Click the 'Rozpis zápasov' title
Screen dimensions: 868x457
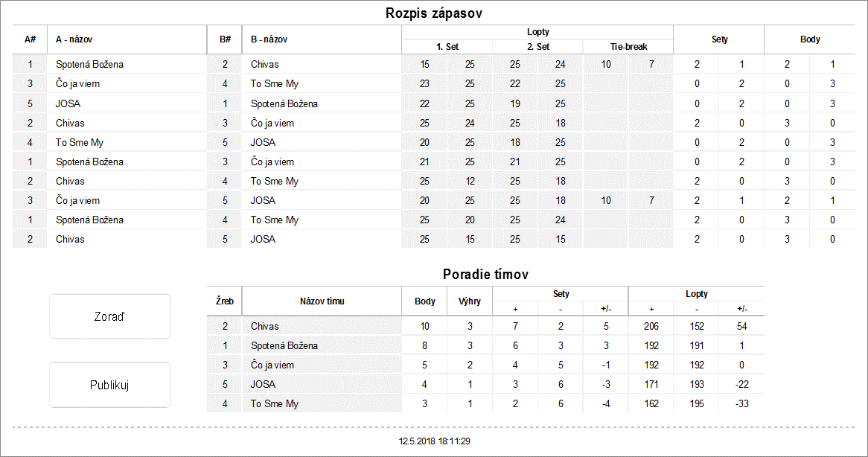point(435,13)
